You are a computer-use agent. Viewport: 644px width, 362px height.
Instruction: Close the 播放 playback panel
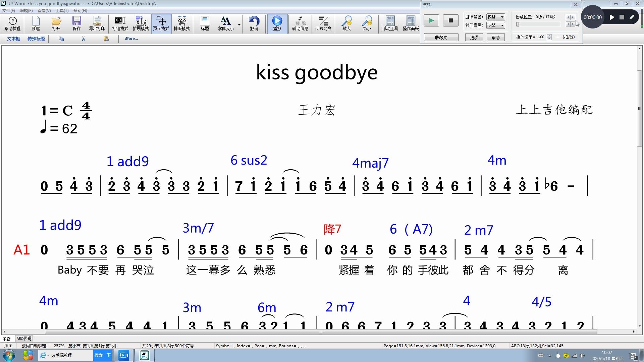tap(576, 4)
